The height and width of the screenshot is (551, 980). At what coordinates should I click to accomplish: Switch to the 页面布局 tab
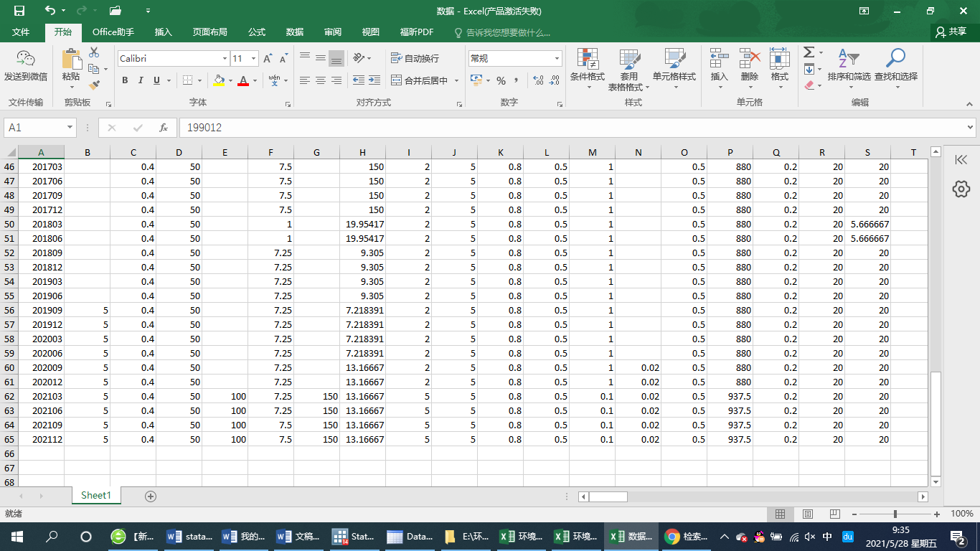[x=209, y=32]
